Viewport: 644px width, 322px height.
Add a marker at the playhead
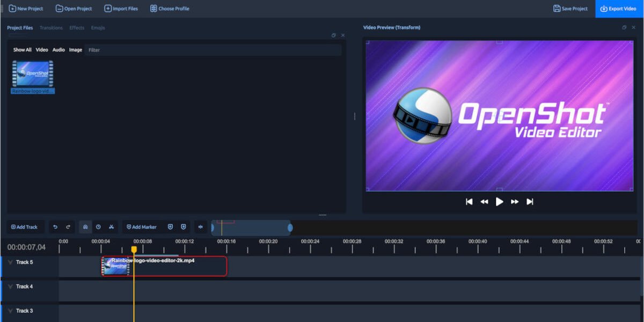click(142, 227)
